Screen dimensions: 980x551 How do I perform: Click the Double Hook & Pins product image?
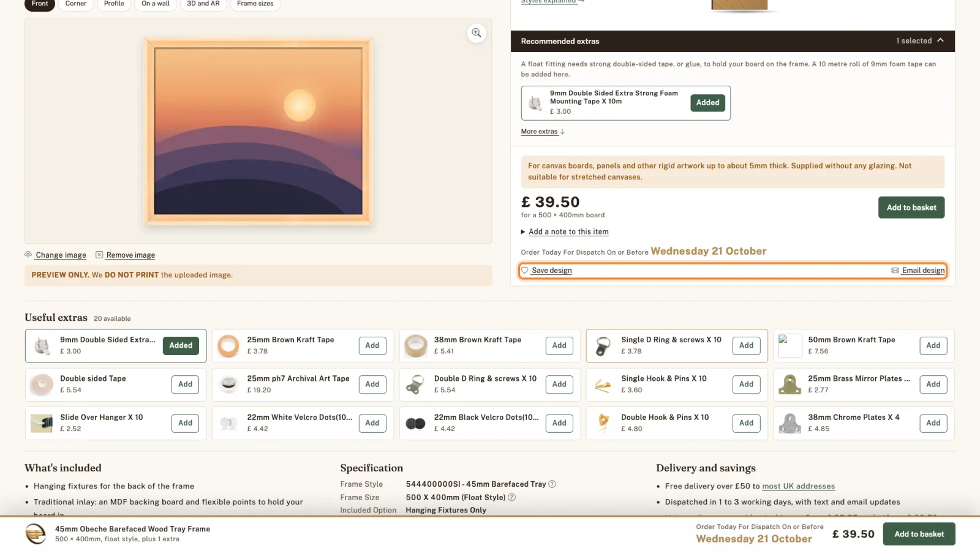click(x=603, y=423)
